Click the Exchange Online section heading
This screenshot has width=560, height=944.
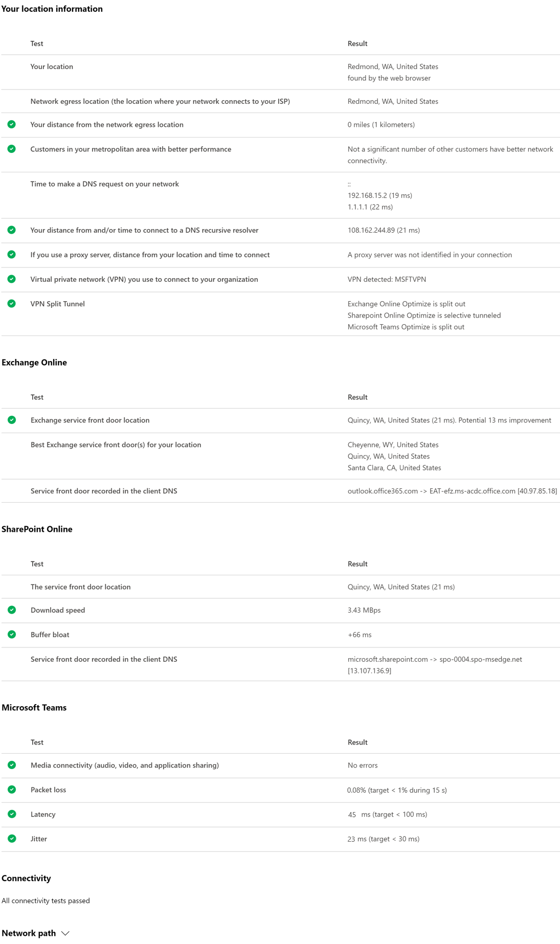coord(34,363)
